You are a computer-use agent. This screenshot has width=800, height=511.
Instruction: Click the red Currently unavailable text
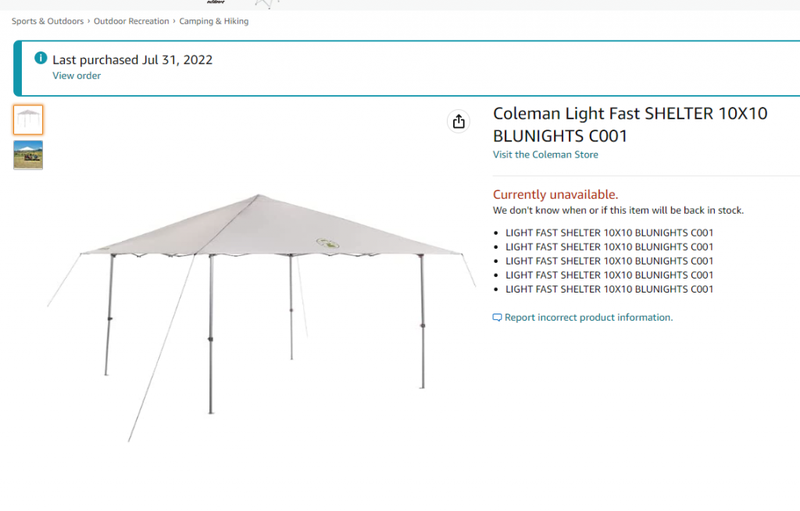coord(555,194)
